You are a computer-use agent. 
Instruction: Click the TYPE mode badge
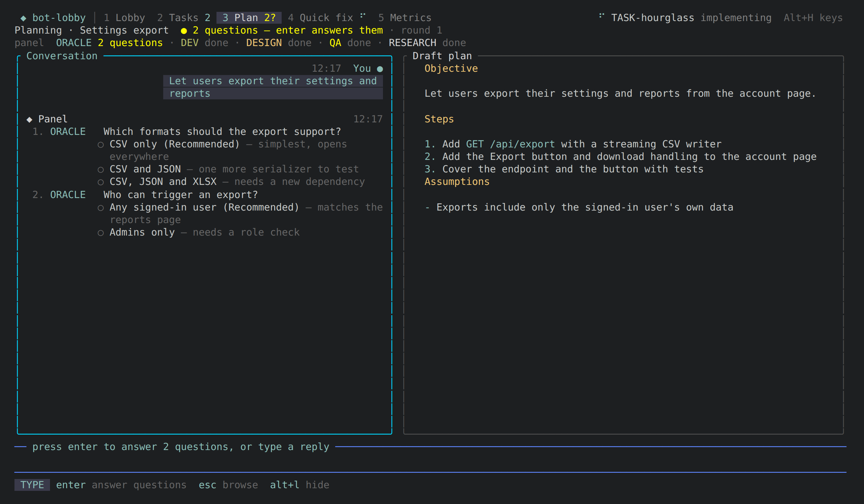point(32,485)
